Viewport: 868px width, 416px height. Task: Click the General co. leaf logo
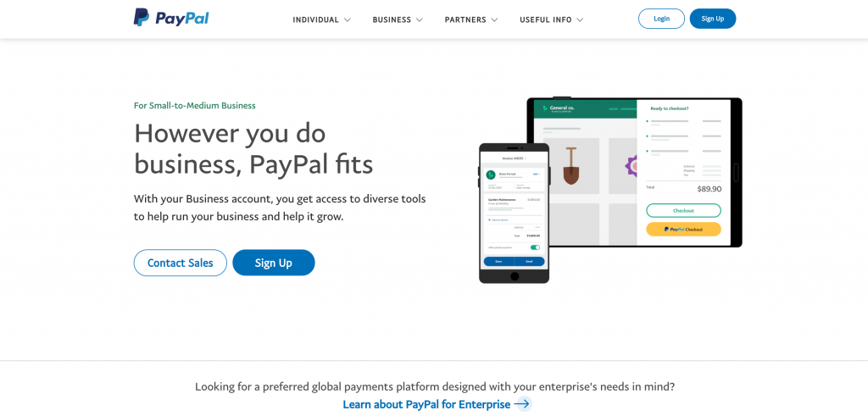[x=545, y=108]
